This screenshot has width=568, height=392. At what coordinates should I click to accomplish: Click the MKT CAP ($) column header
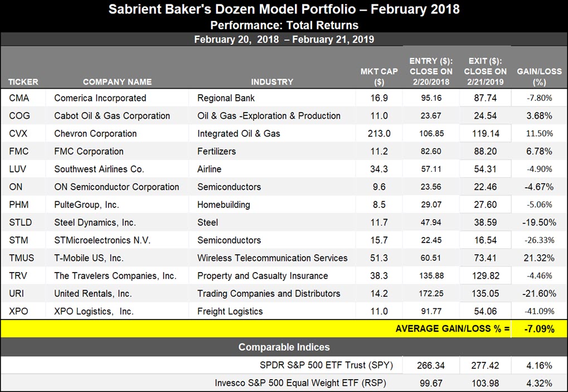point(379,76)
